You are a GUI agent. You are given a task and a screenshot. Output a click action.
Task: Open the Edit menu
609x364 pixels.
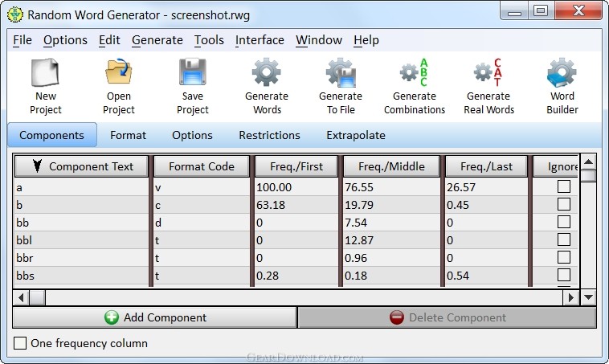(x=109, y=40)
